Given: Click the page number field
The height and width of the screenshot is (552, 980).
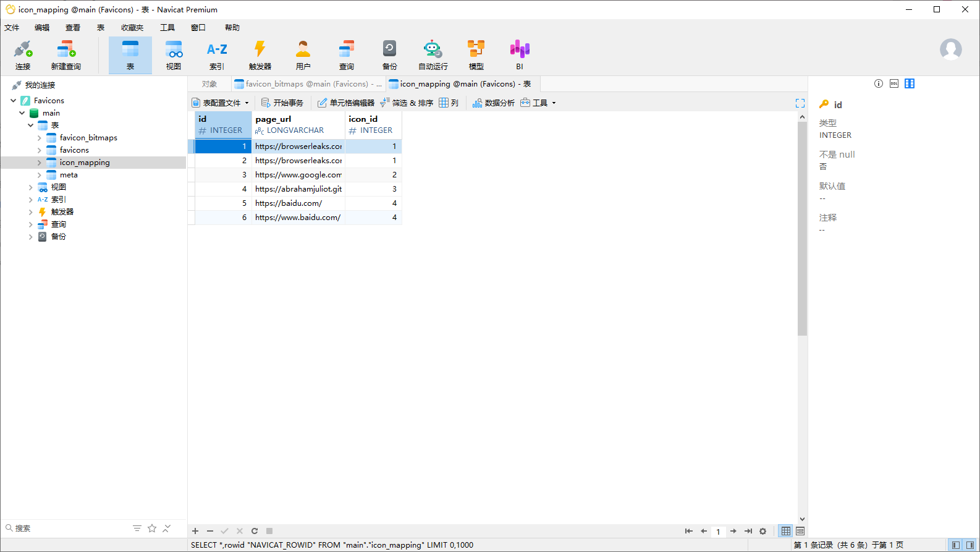Looking at the screenshot, I should (718, 531).
